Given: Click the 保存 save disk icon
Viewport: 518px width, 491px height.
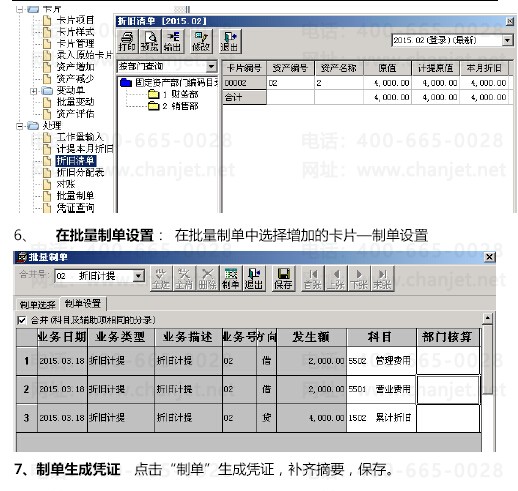Looking at the screenshot, I should click(x=283, y=278).
